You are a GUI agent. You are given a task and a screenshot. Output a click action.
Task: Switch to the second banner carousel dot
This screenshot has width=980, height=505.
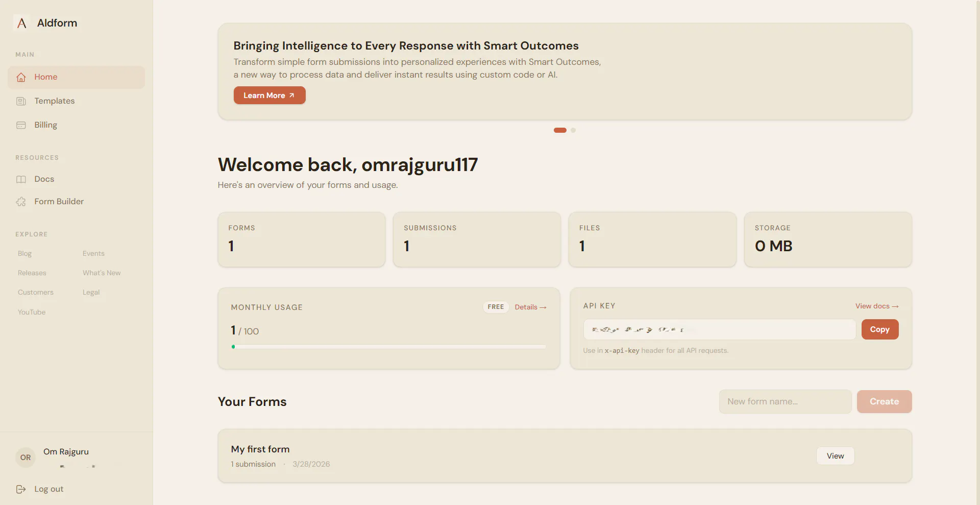573,130
